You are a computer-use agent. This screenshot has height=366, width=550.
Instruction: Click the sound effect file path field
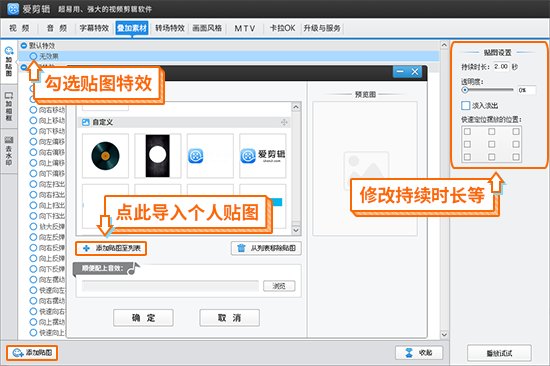tap(170, 286)
